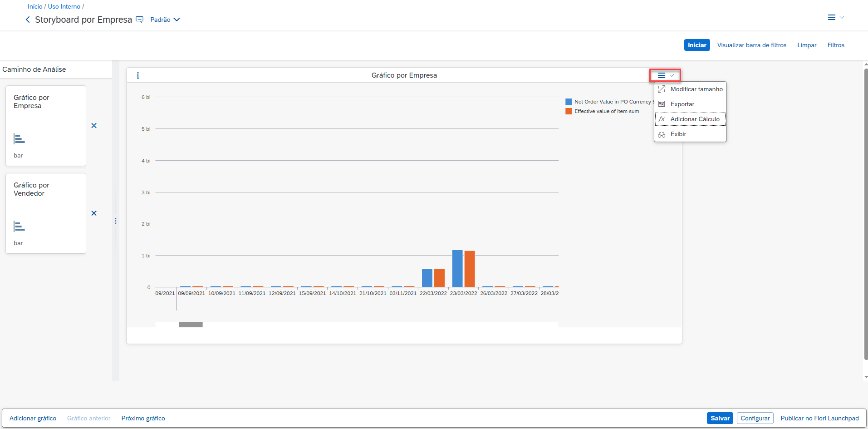Click the Salvar button
Screen dimensions: 868x429
pyautogui.click(x=720, y=418)
